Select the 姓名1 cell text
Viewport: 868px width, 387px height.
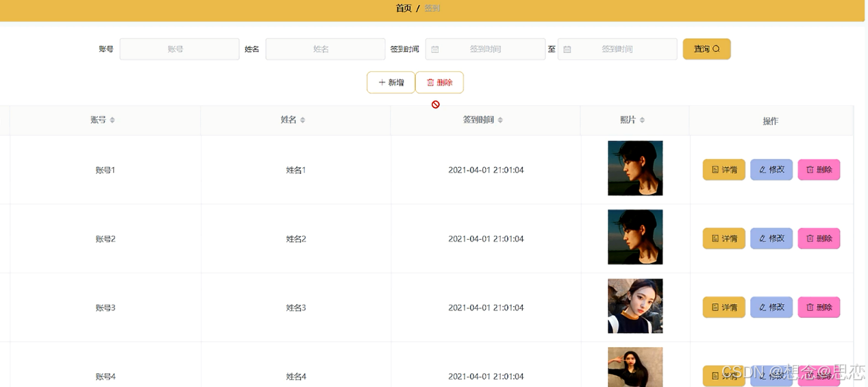coord(296,170)
